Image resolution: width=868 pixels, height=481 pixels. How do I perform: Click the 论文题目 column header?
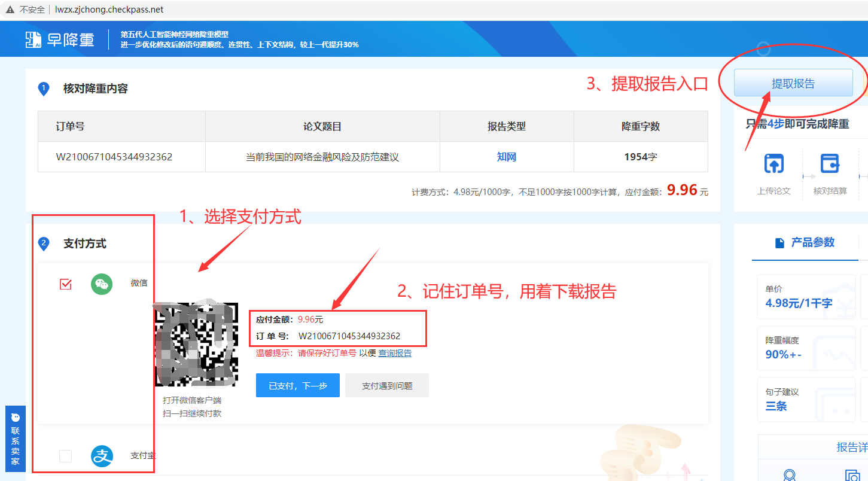[322, 126]
